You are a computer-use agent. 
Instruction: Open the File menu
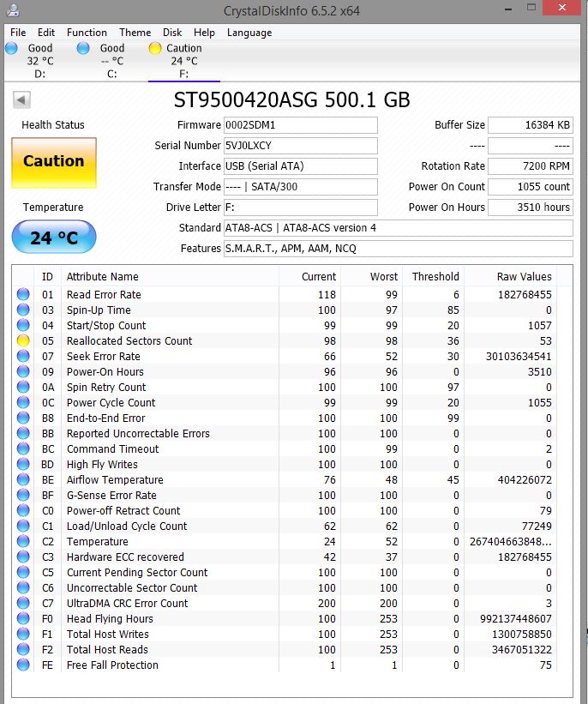point(18,33)
